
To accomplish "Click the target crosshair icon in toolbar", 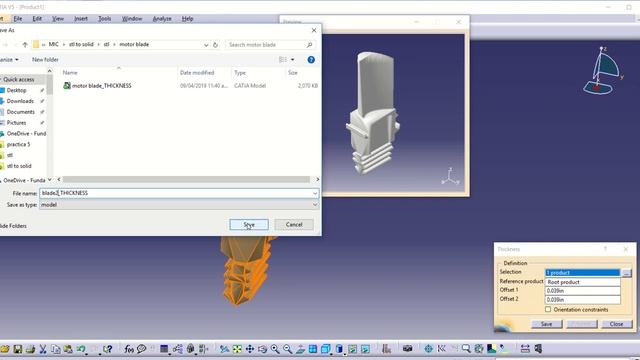I will click(428, 349).
